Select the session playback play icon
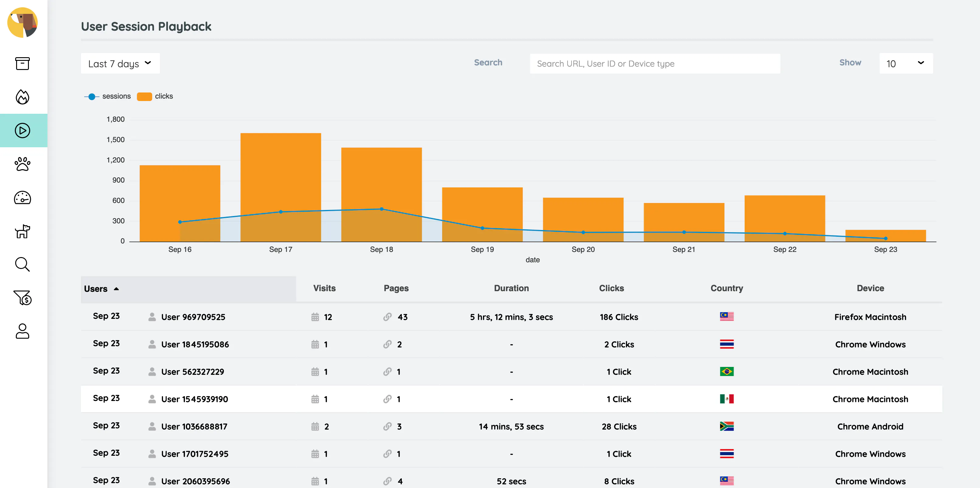The image size is (980, 488). (x=23, y=131)
